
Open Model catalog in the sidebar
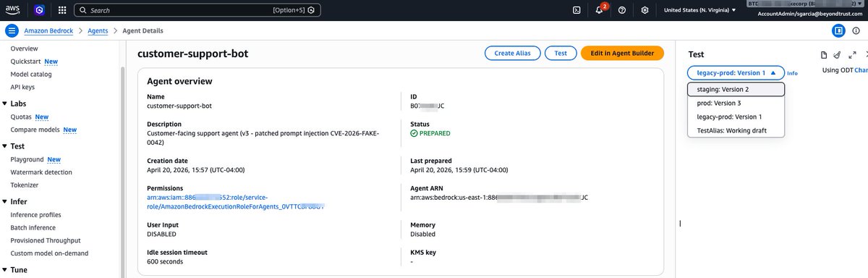[x=31, y=74]
